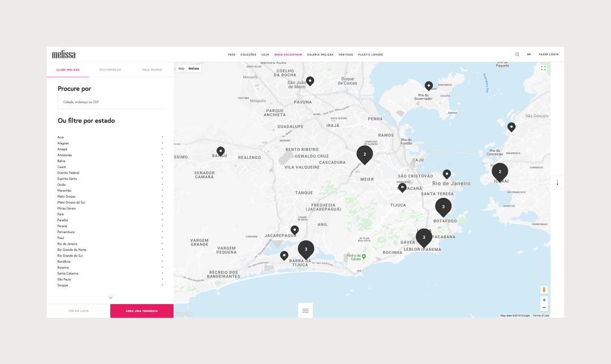
Task: Open the cluster of 2 at Icaraí
Action: click(500, 172)
